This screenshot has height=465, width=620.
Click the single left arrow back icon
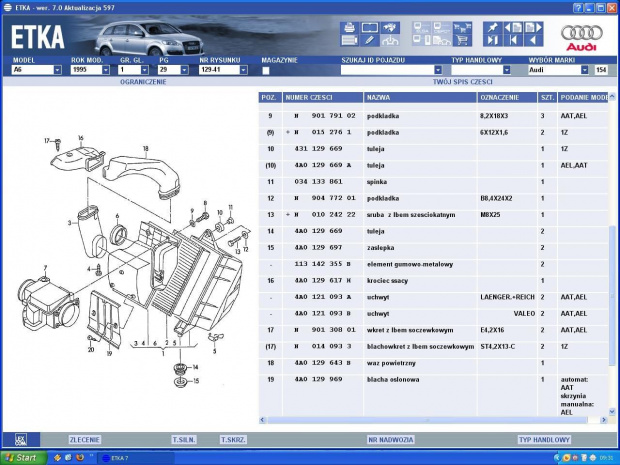[x=533, y=40]
